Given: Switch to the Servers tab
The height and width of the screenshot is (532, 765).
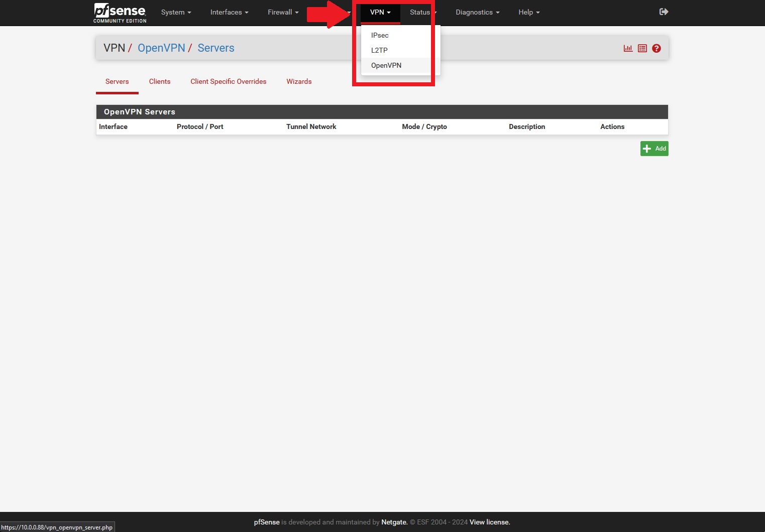Looking at the screenshot, I should click(x=117, y=81).
